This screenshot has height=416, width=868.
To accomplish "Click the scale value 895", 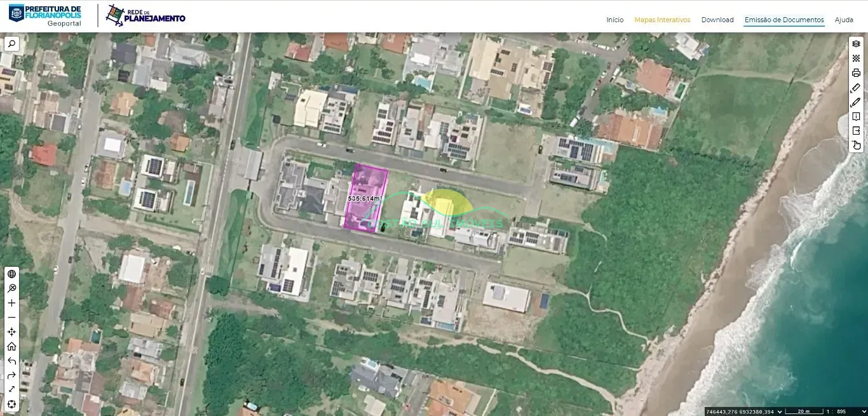I will pyautogui.click(x=843, y=412).
